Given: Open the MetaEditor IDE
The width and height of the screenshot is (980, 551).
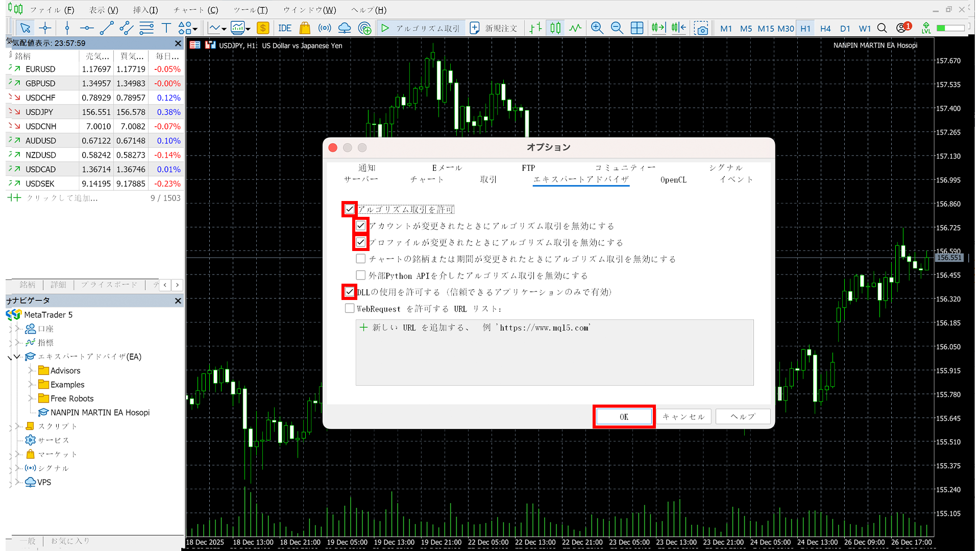Looking at the screenshot, I should pyautogui.click(x=285, y=28).
